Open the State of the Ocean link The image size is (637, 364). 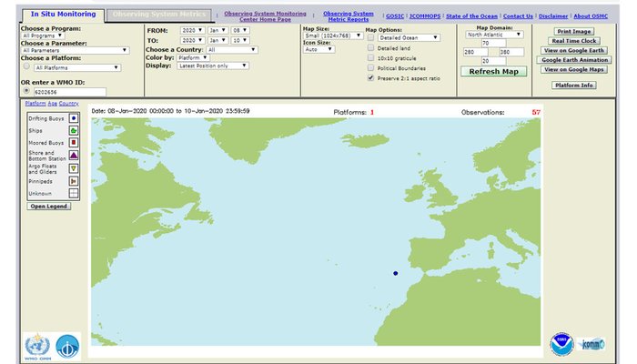click(x=473, y=16)
